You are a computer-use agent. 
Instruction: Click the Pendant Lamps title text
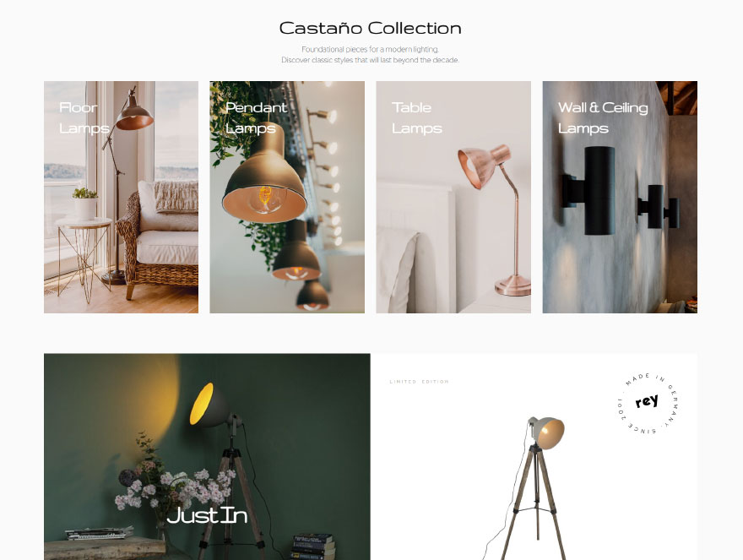click(x=257, y=118)
